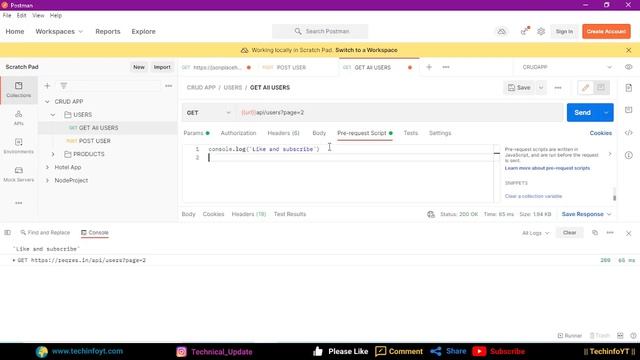Click the network globe icon near status
The width and height of the screenshot is (640, 360).
431,214
